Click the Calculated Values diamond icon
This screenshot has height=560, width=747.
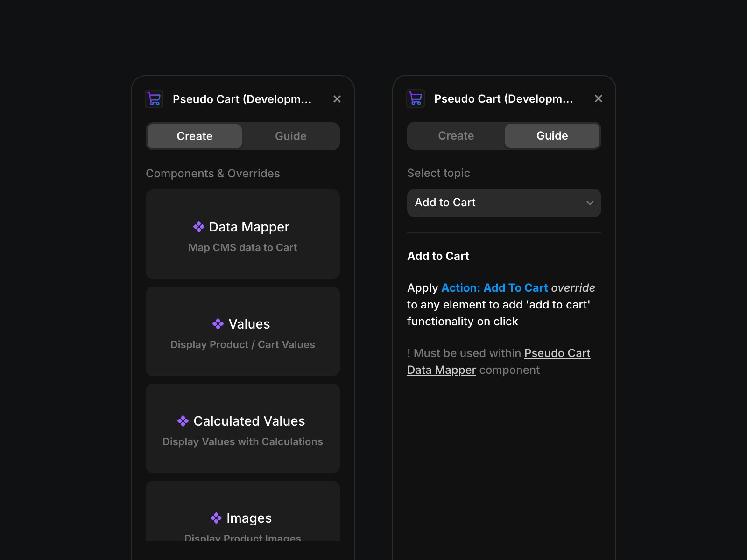(x=182, y=421)
